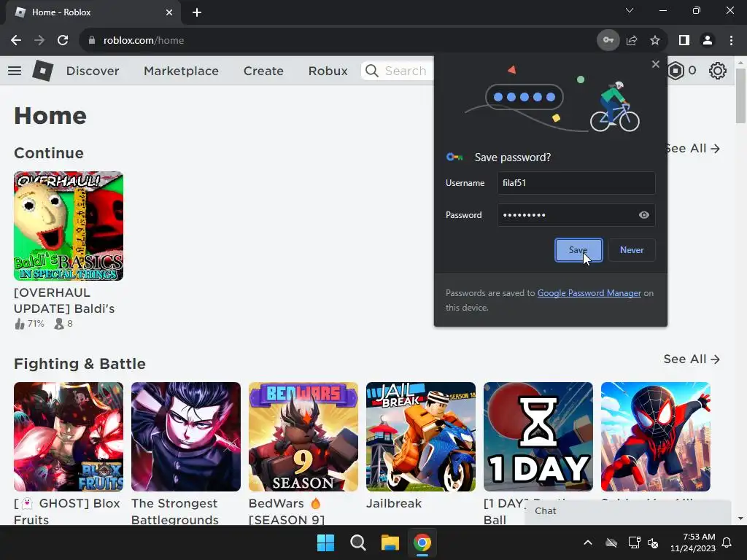Click Save in the password dialog
The height and width of the screenshot is (560, 747).
pyautogui.click(x=578, y=250)
